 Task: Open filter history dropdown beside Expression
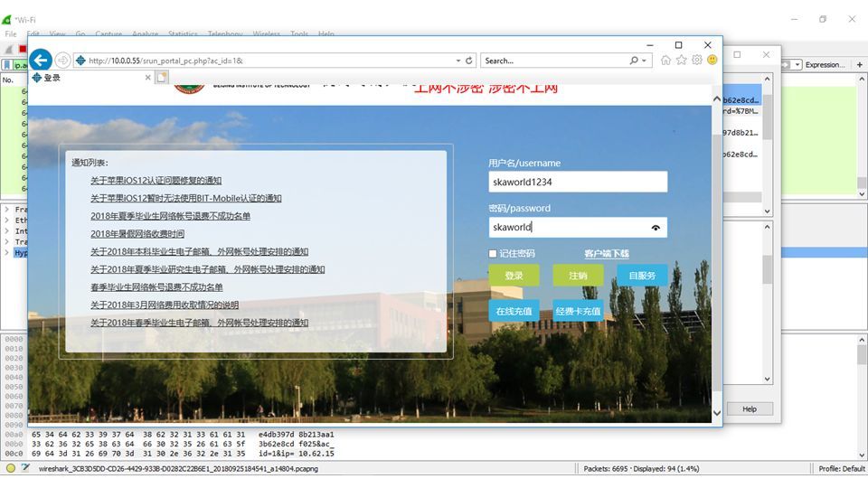[797, 65]
